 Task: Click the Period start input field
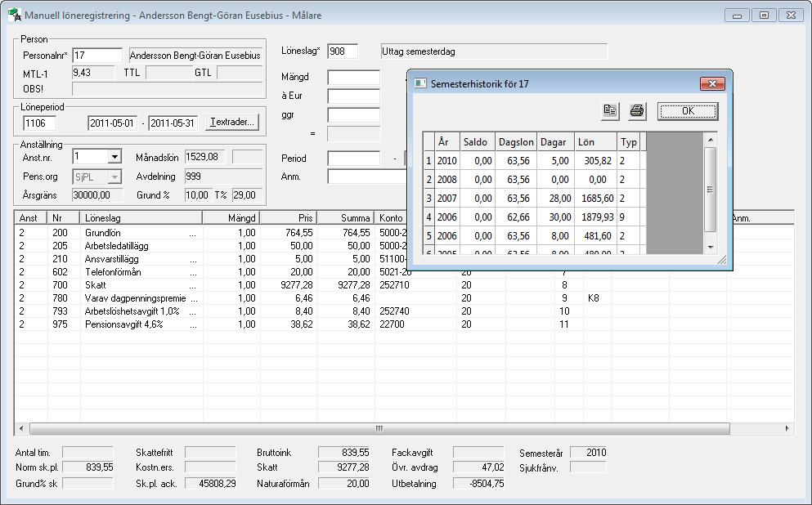[x=354, y=159]
